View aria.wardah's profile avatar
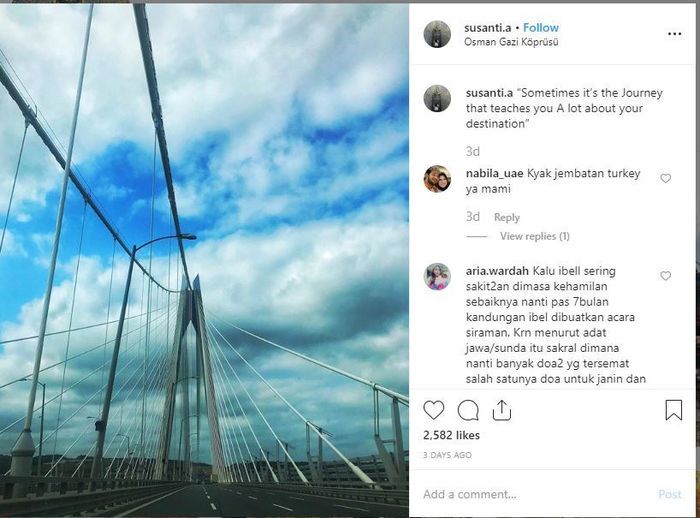The width and height of the screenshot is (700, 518). (437, 276)
